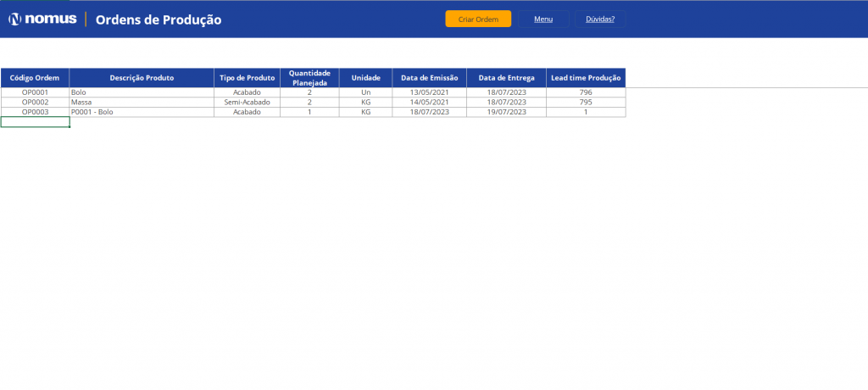
Task: Click the Tipo de Produto header
Action: point(247,77)
